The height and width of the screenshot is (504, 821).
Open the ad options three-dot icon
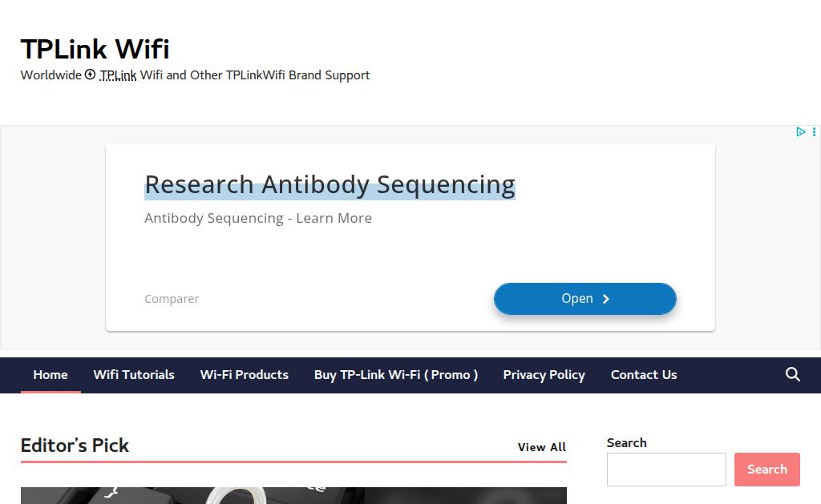(815, 132)
